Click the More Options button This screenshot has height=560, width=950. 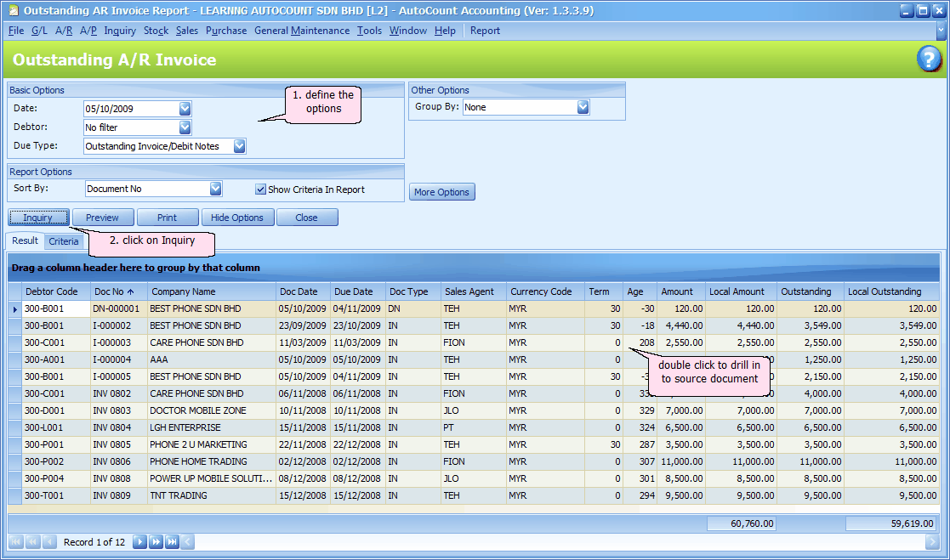pyautogui.click(x=441, y=192)
